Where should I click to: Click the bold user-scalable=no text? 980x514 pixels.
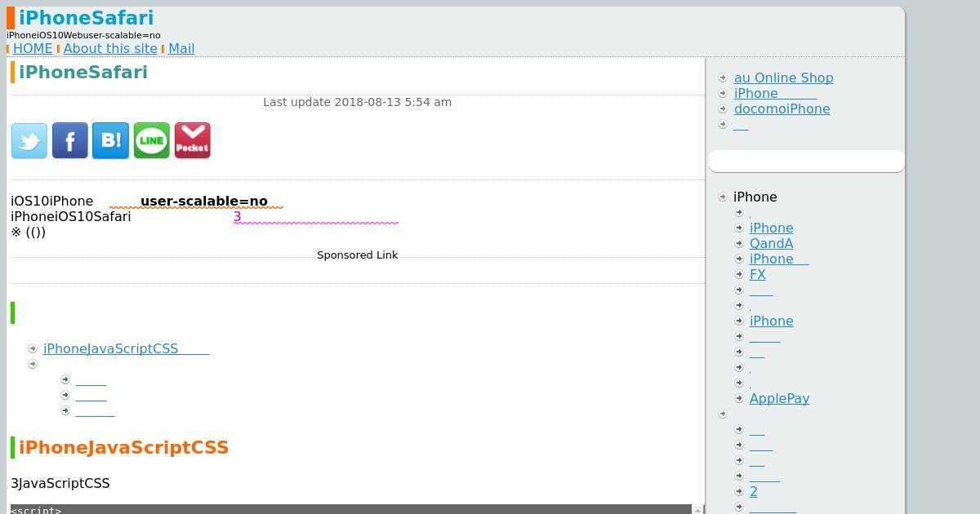pos(204,202)
